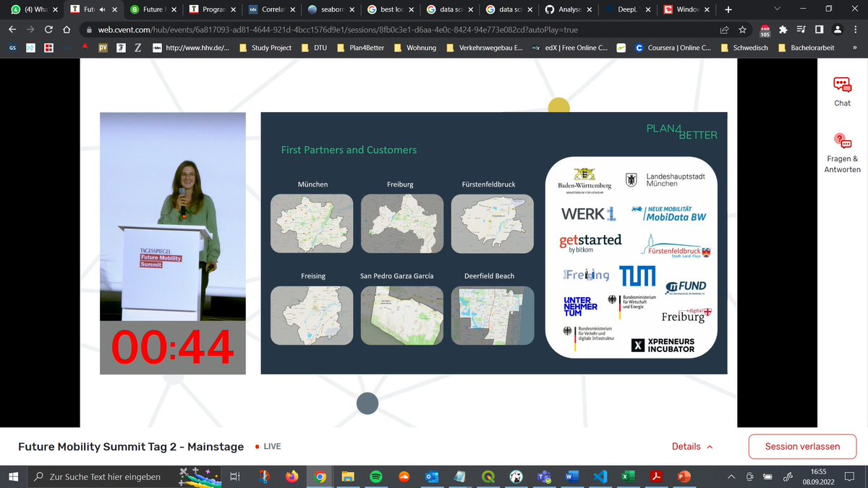Switch to the Program tab
868x488 pixels.
point(211,9)
